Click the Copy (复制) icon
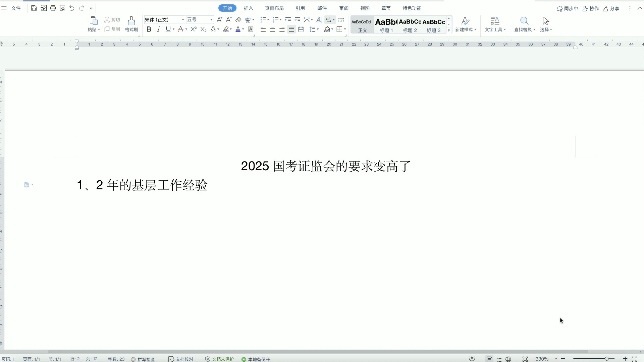Screen dimensions: 644x362 click(107, 29)
